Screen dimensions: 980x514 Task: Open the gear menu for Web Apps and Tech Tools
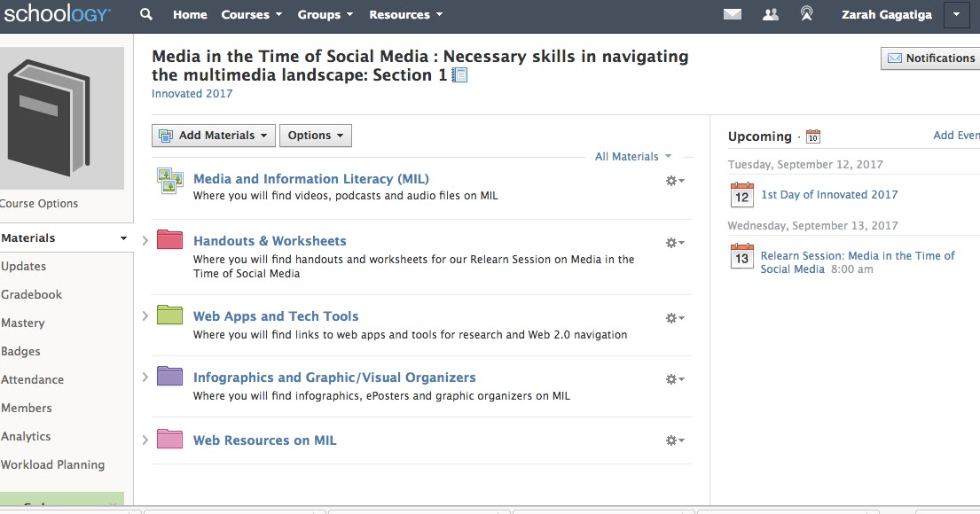pyautogui.click(x=672, y=317)
